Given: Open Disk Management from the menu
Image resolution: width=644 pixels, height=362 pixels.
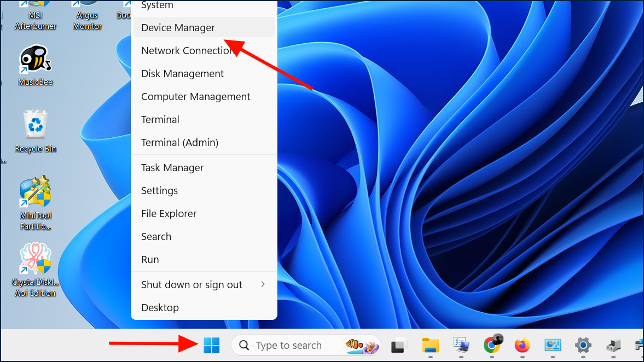Looking at the screenshot, I should tap(182, 73).
